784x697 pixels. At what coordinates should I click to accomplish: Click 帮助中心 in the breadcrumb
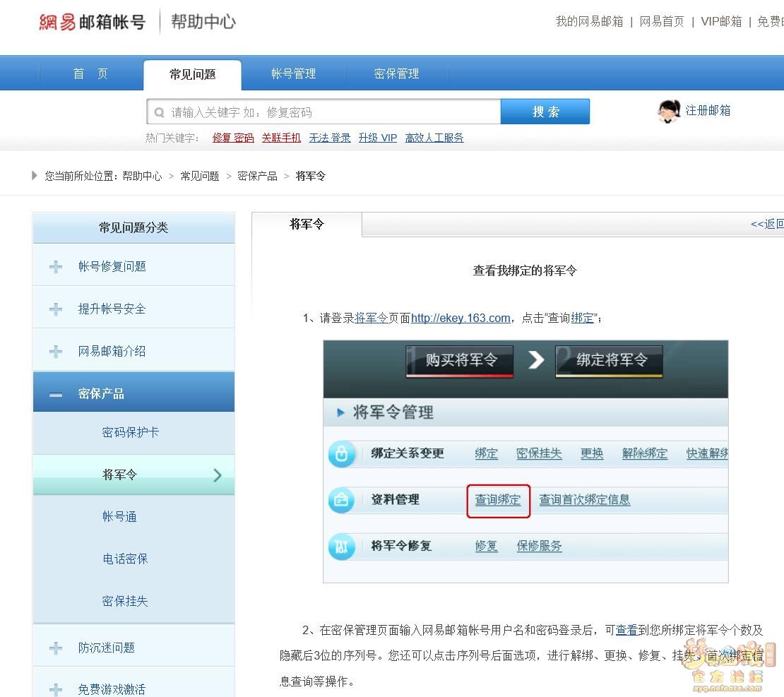coord(142,176)
